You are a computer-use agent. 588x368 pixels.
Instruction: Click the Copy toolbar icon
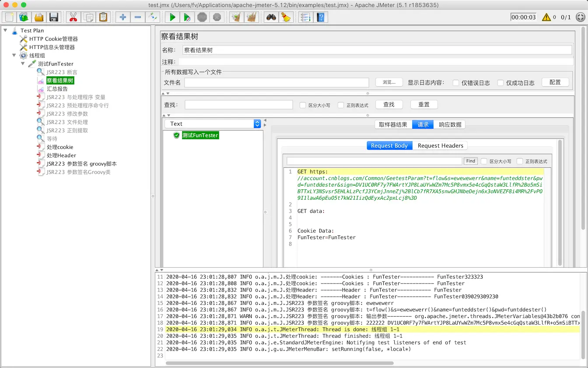(x=88, y=17)
